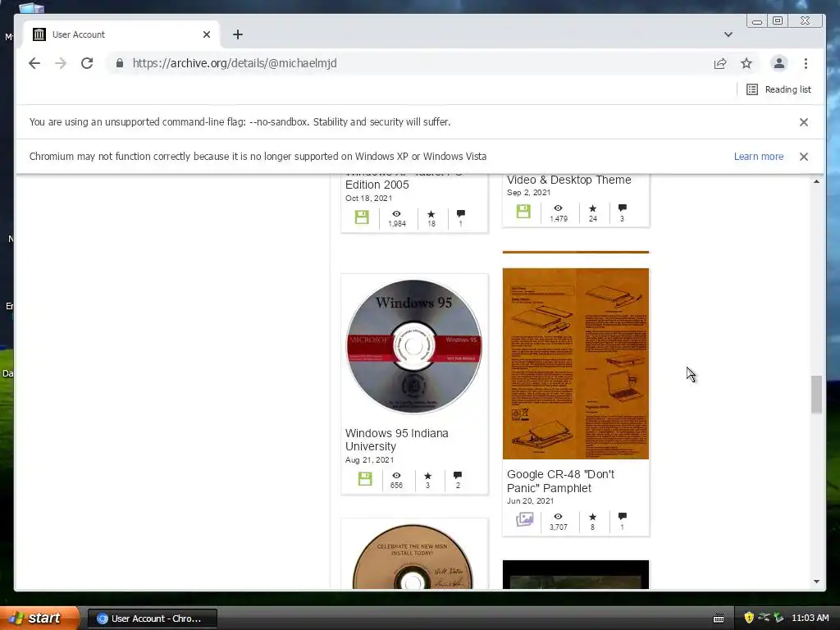Open a new browser tab
Viewport: 840px width, 630px height.
[x=238, y=34]
